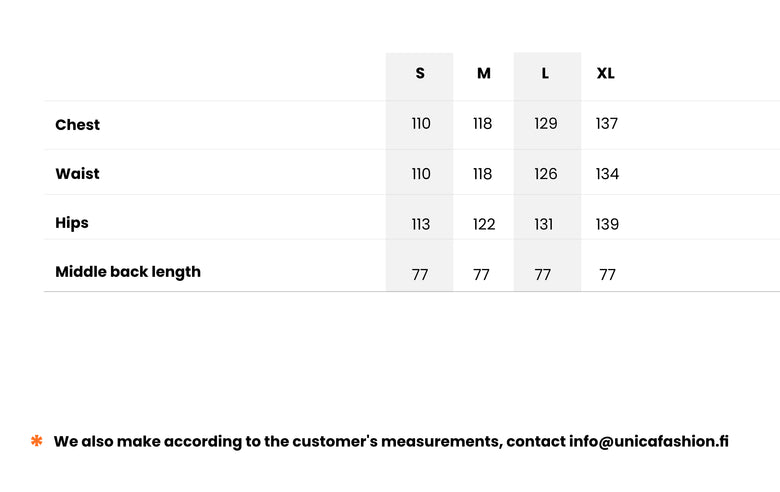This screenshot has width=780, height=492.
Task: Click the Middle back length label
Action: pos(128,272)
